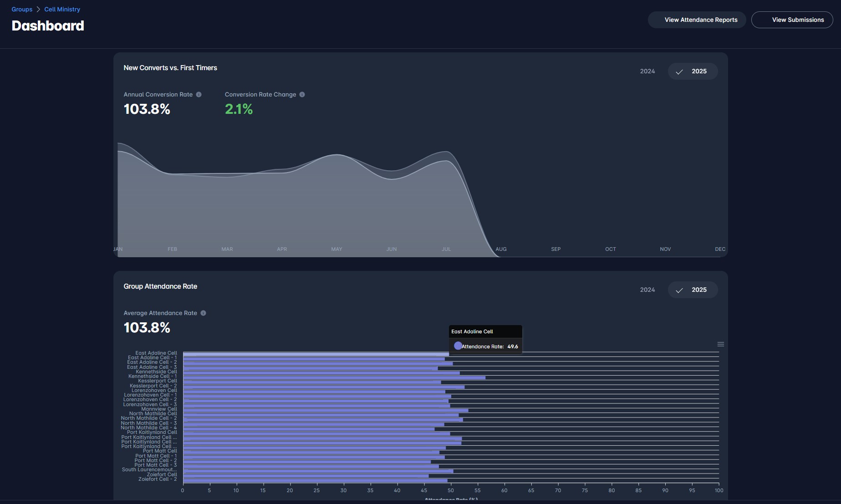
Task: Open Cell Ministry breadcrumb link
Action: (x=62, y=10)
